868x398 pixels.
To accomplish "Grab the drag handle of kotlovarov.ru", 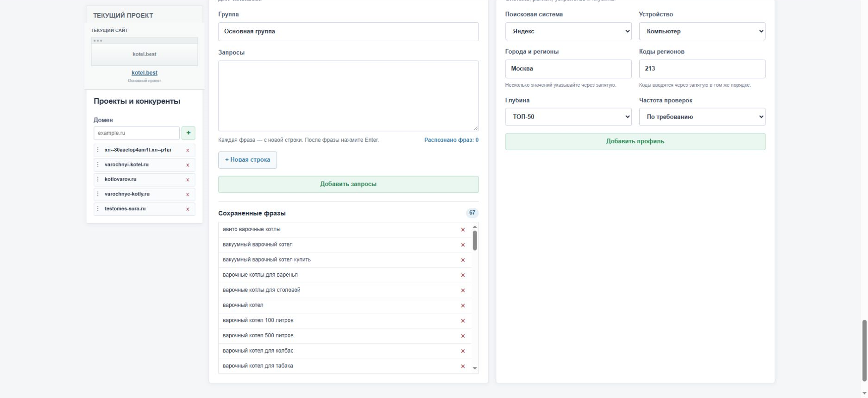I will click(98, 179).
